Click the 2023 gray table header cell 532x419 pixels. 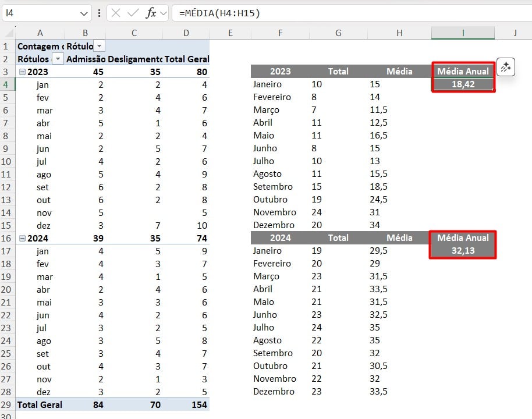click(x=280, y=71)
